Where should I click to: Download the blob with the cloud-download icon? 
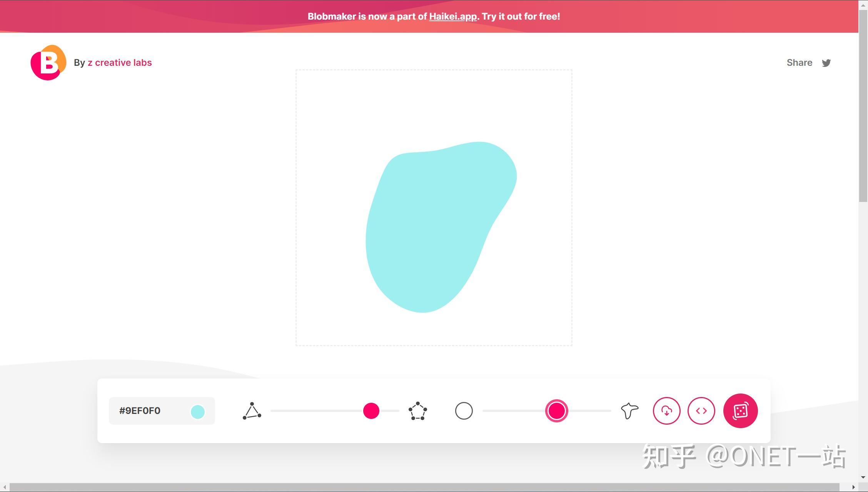pos(667,411)
